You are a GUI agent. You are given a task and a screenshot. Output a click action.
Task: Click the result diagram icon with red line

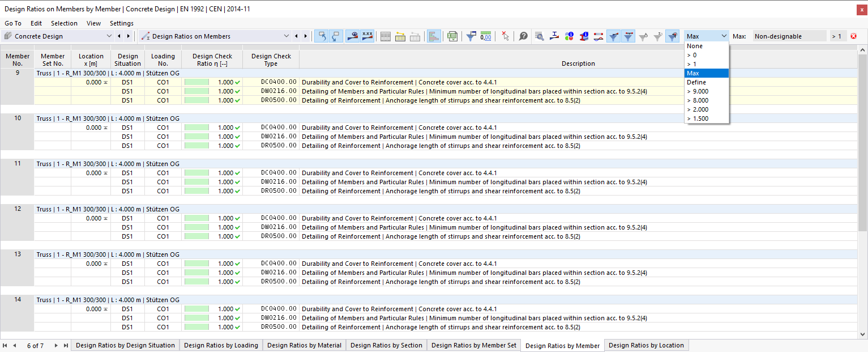[x=598, y=36]
